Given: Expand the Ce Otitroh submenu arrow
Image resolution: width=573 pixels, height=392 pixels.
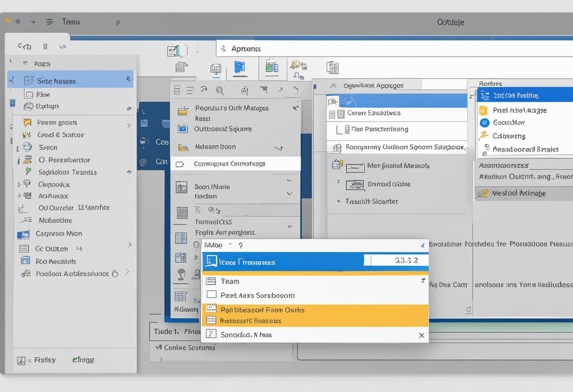Looking at the screenshot, I should [x=130, y=245].
